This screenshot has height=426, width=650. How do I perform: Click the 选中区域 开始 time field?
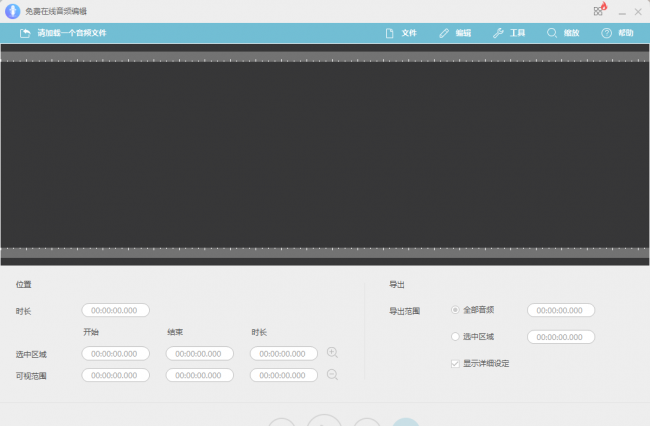[x=115, y=353]
